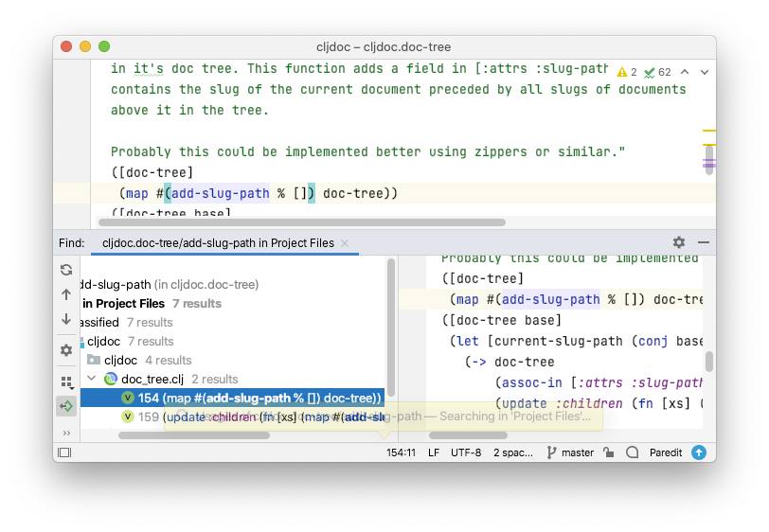Screen dimensions: 769x532
Task: Open the Group By options icon
Action: coord(66,382)
